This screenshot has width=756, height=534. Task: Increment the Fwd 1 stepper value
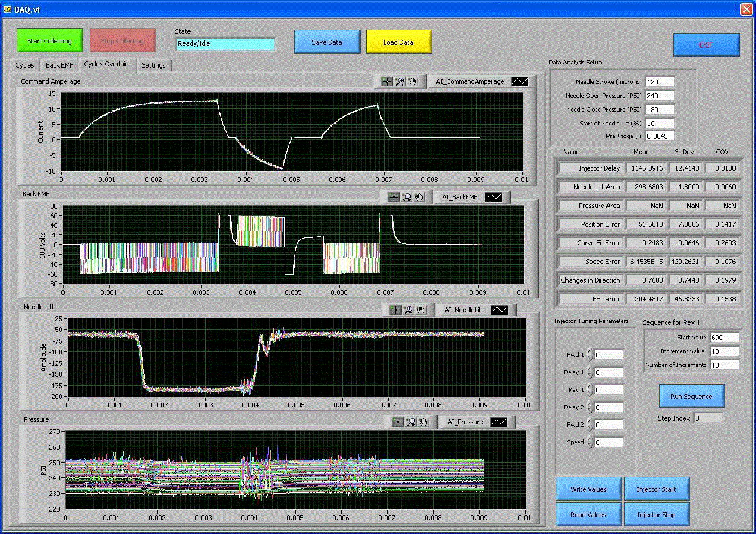590,352
